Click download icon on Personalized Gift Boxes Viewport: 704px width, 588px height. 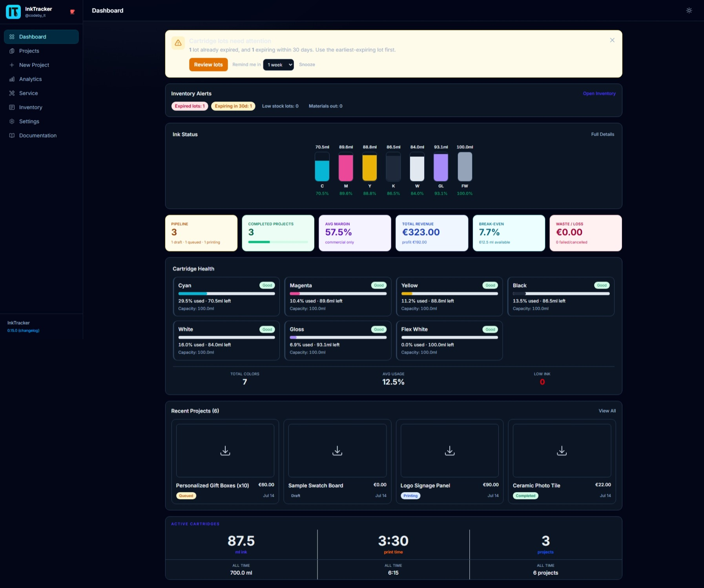coord(225,451)
